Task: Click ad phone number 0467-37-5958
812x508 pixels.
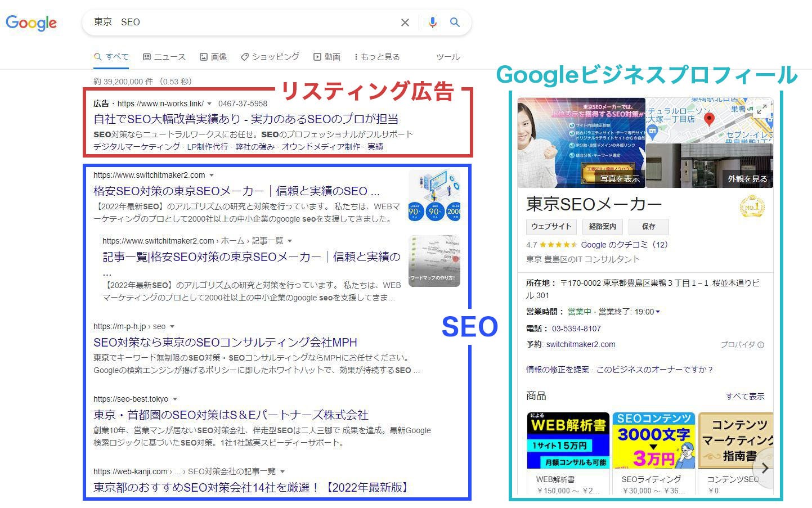Action: 243,104
